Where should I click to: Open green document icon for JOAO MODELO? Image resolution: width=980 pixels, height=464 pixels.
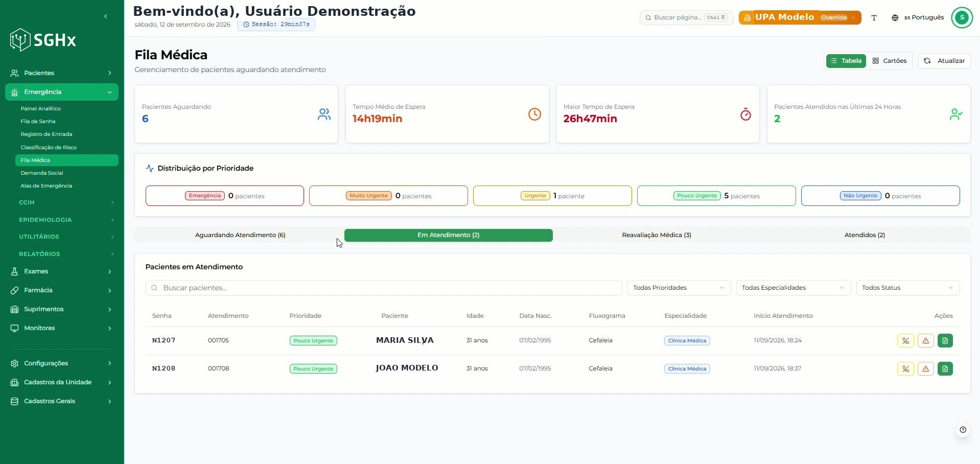pyautogui.click(x=945, y=369)
